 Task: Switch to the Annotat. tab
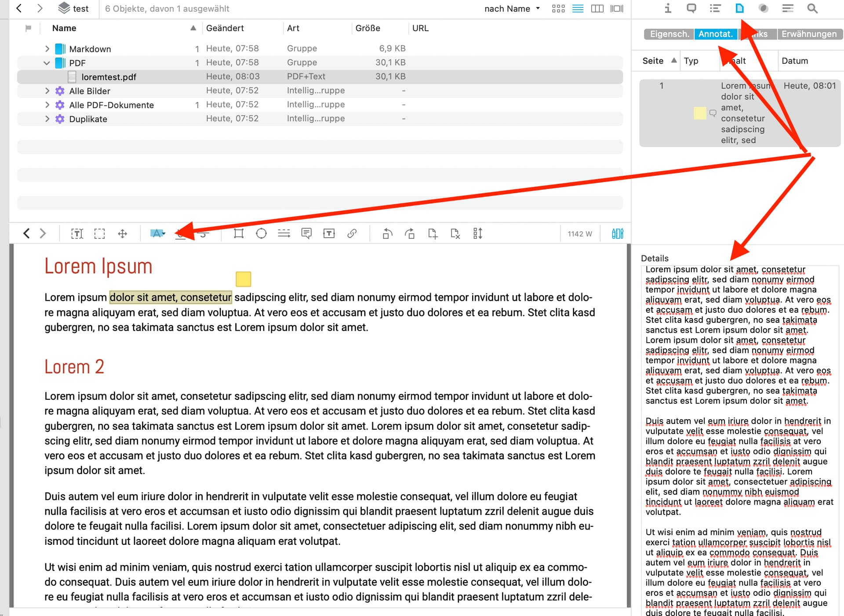pyautogui.click(x=716, y=34)
